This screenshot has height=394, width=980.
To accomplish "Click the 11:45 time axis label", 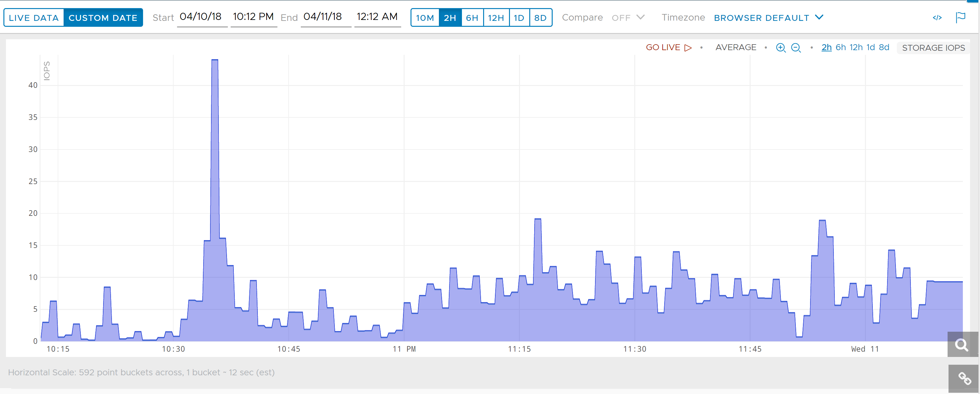I will (750, 349).
